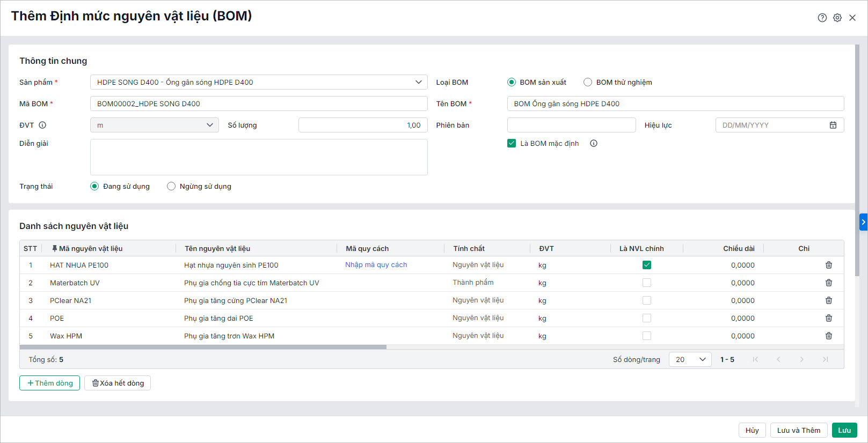Select BOM thử nghiệm radio option
868x443 pixels.
pyautogui.click(x=588, y=82)
